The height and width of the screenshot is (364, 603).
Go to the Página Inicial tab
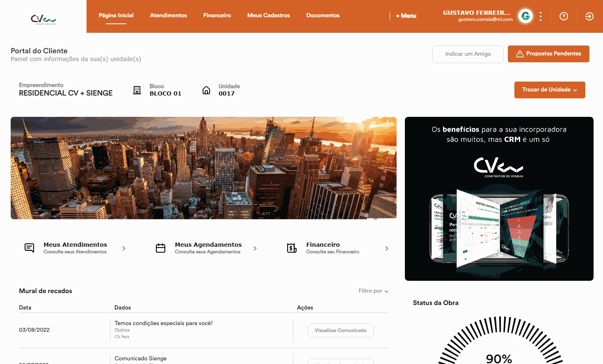pos(116,15)
